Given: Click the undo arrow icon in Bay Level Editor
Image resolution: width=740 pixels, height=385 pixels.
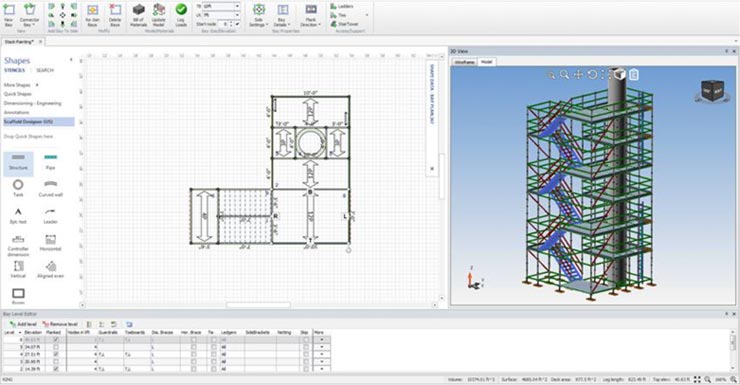Looking at the screenshot, I should [114, 324].
